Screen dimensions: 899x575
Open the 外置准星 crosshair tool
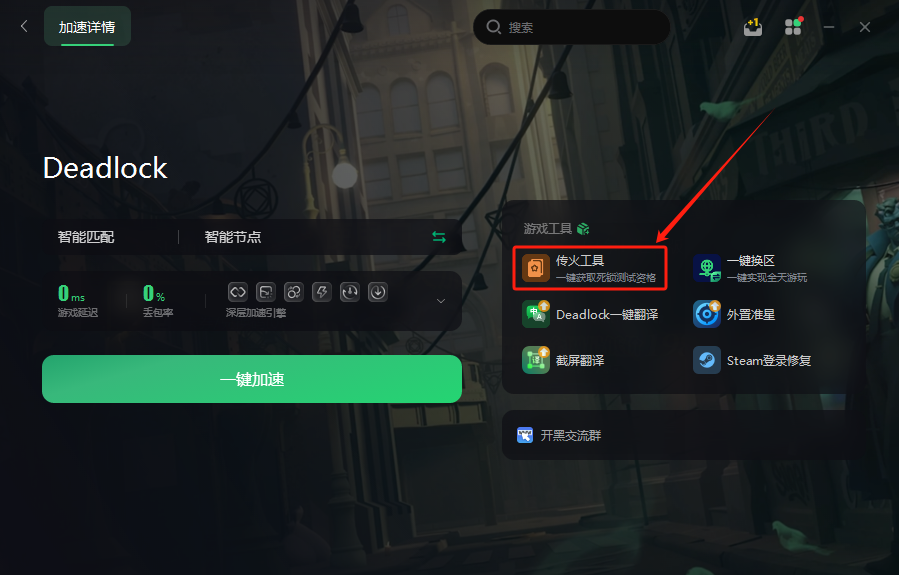(734, 314)
